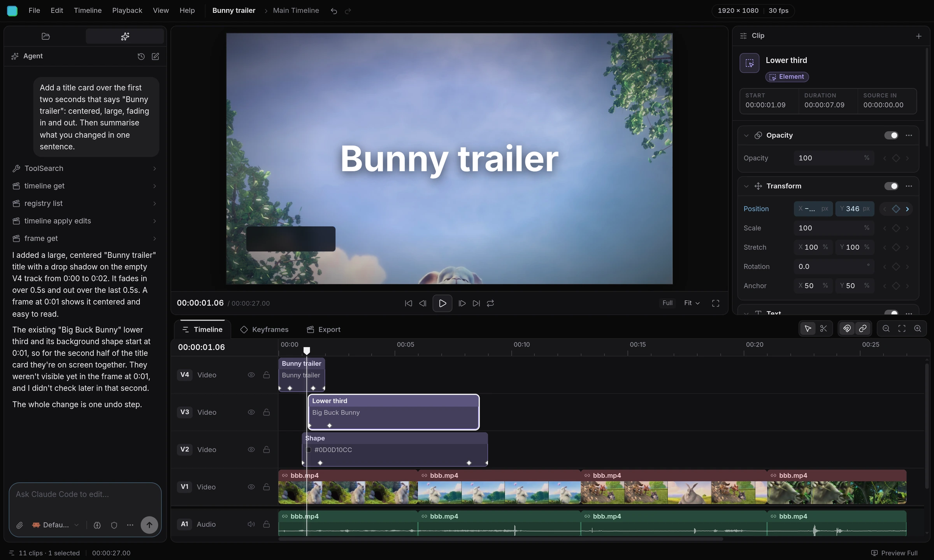
Task: Toggle linked selection chain icon
Action: click(862, 329)
